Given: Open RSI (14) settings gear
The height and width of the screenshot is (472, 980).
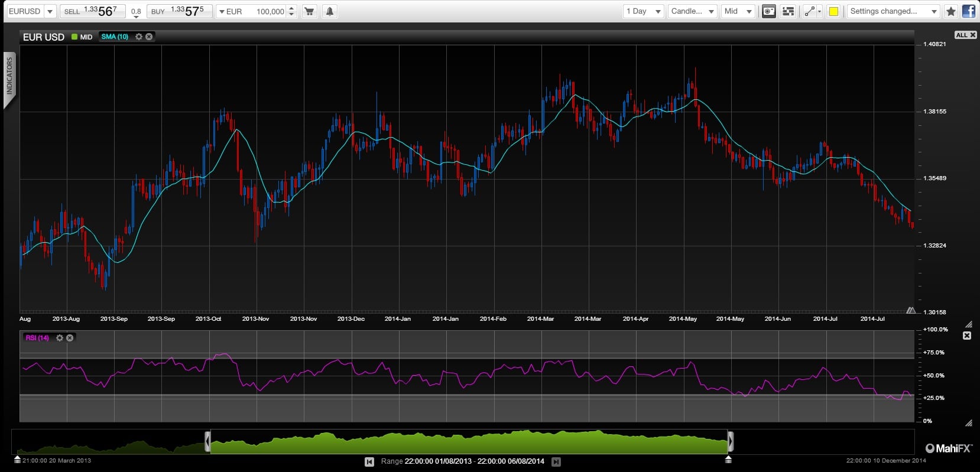Looking at the screenshot, I should pyautogui.click(x=60, y=338).
